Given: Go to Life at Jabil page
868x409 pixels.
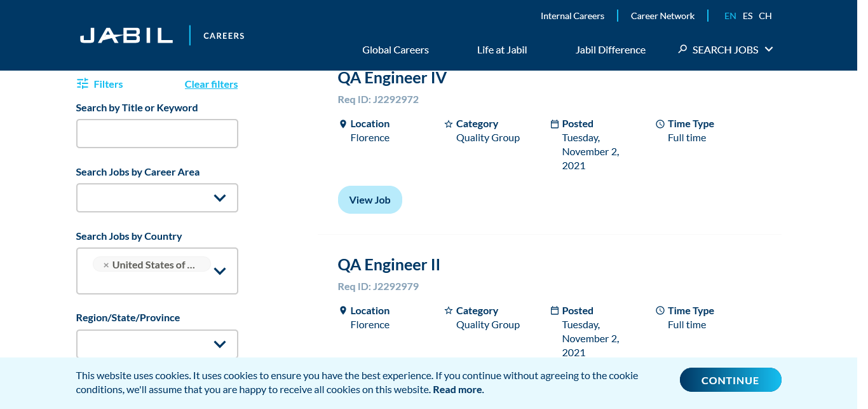Looking at the screenshot, I should 502,50.
